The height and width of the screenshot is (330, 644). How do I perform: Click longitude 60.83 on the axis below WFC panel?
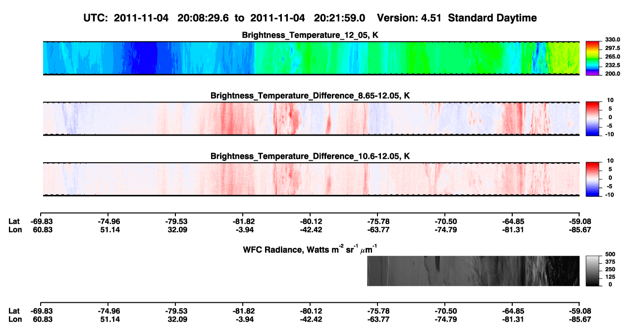click(x=42, y=319)
